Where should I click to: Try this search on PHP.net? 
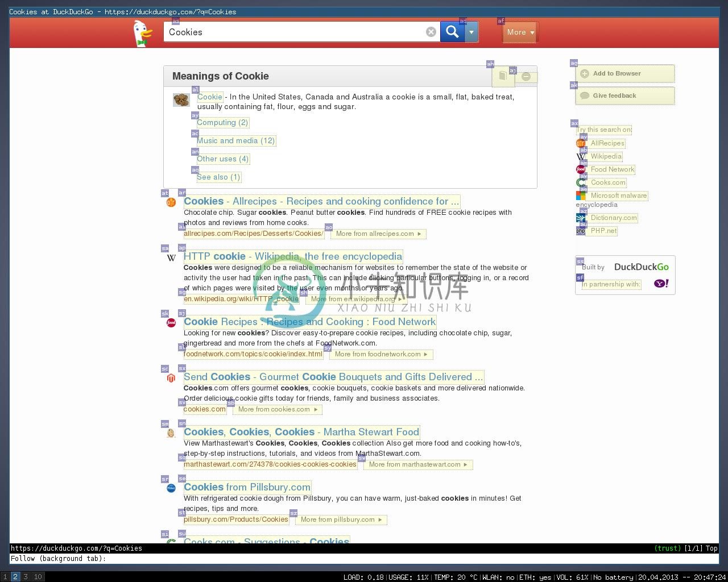coord(603,231)
